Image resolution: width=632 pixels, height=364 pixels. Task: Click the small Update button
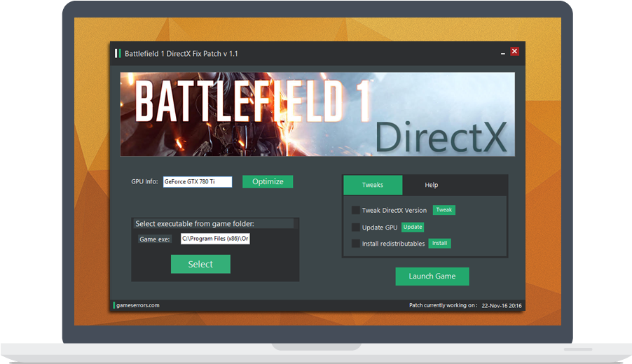click(x=413, y=227)
